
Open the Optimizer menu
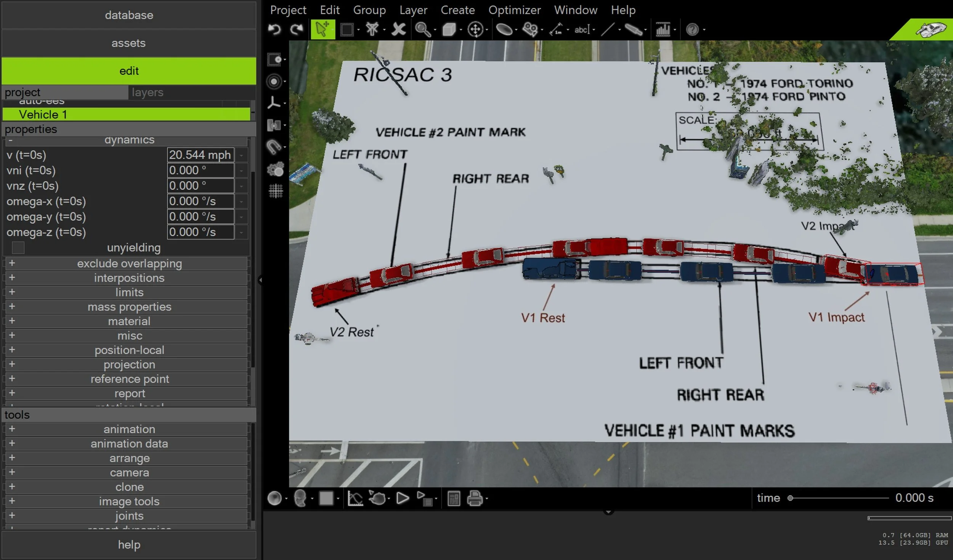click(x=514, y=10)
